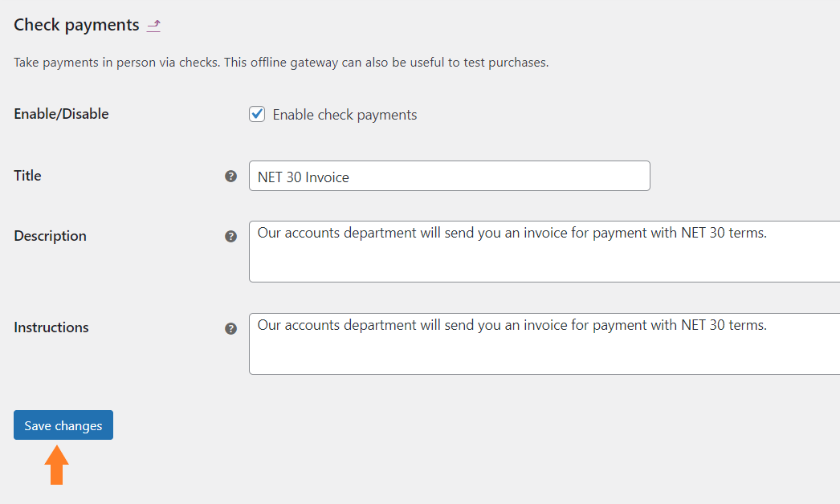Click the help icon next to Title
Image resolution: width=840 pixels, height=504 pixels.
coord(231,177)
